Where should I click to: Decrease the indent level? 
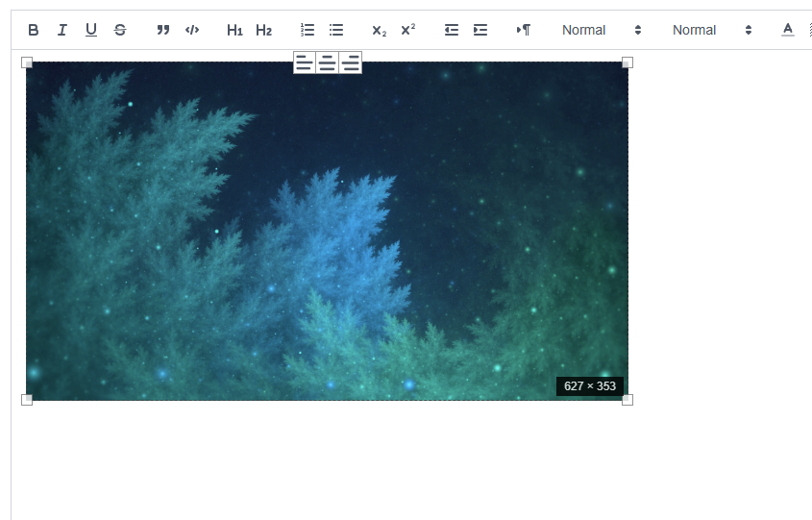point(451,30)
